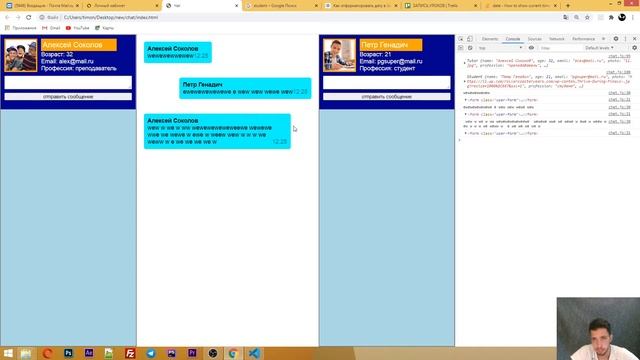Switch to Chrome in the taskbar
Screen dimensions: 640x360
point(233,353)
